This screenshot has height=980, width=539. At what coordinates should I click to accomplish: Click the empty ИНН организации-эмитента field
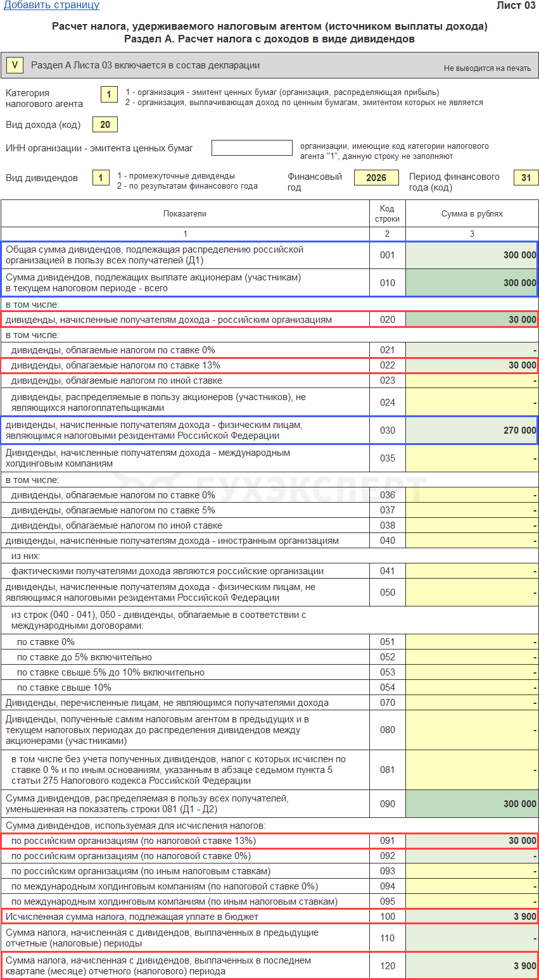pyautogui.click(x=252, y=148)
